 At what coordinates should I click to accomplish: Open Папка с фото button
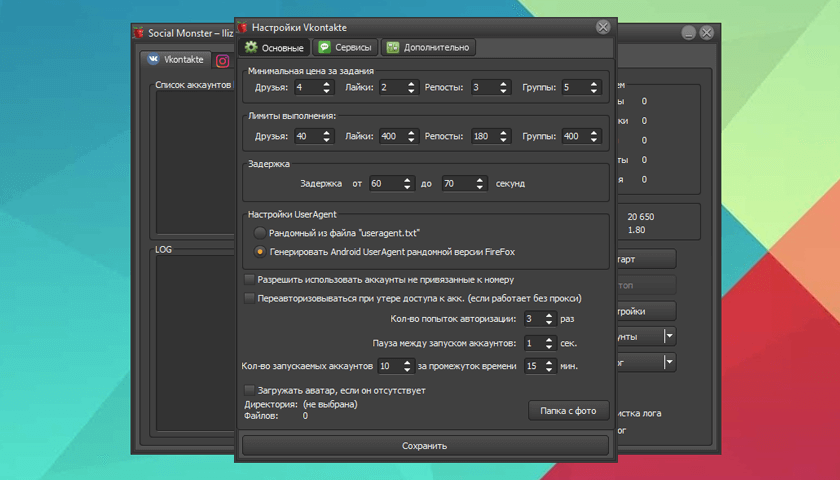point(568,411)
